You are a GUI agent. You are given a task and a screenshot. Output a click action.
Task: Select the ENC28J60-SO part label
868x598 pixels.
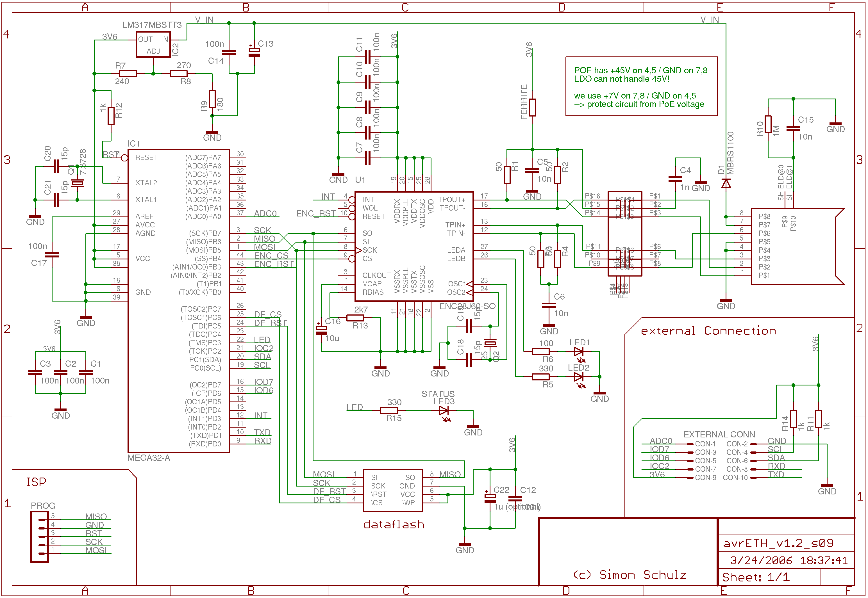point(468,306)
